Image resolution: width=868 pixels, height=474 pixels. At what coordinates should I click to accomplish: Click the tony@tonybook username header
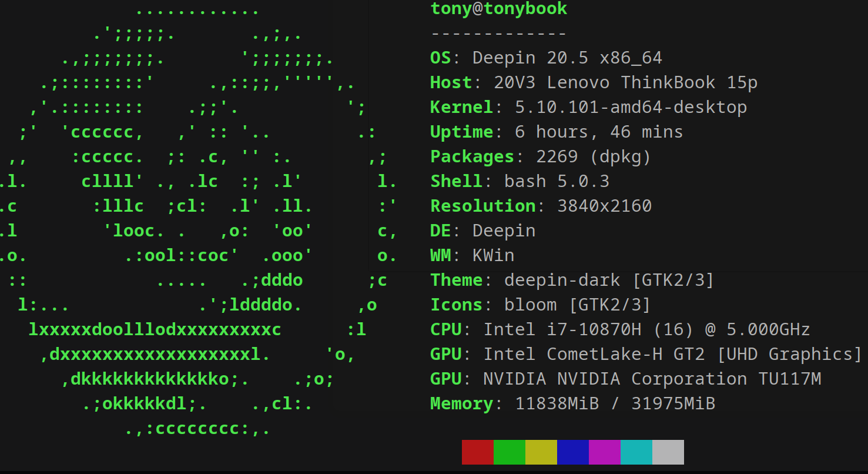pos(499,9)
